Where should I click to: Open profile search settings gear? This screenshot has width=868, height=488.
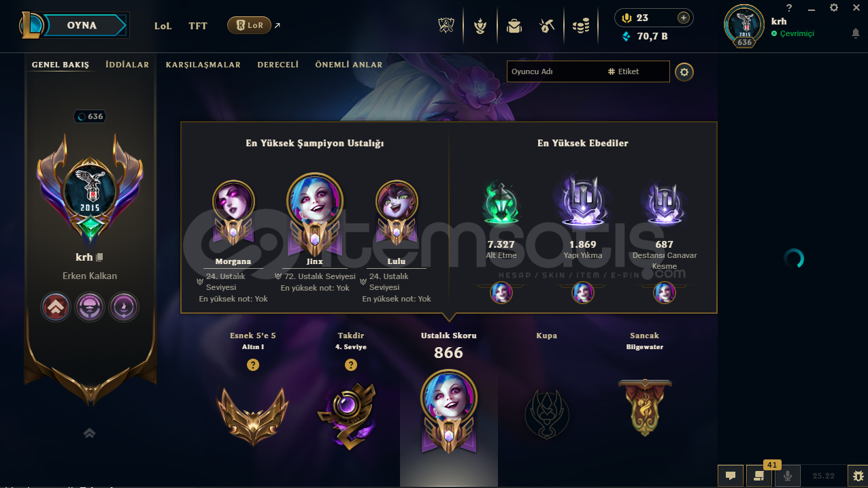point(684,71)
